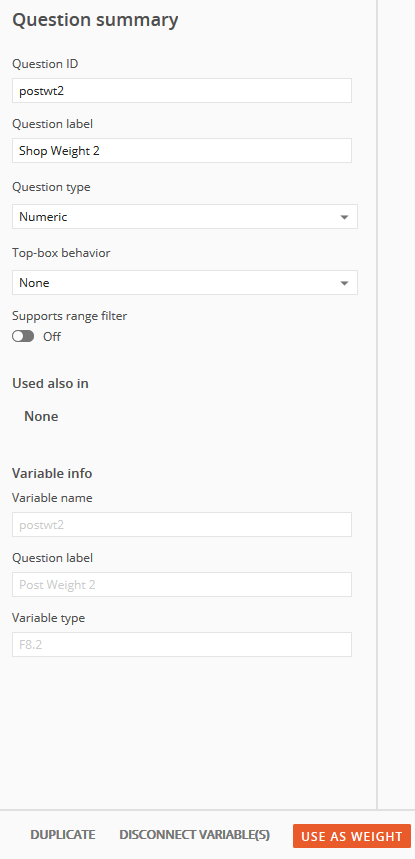Screen dimensions: 415x859
Task: Click the Supports range filter caption
Action: point(70,316)
